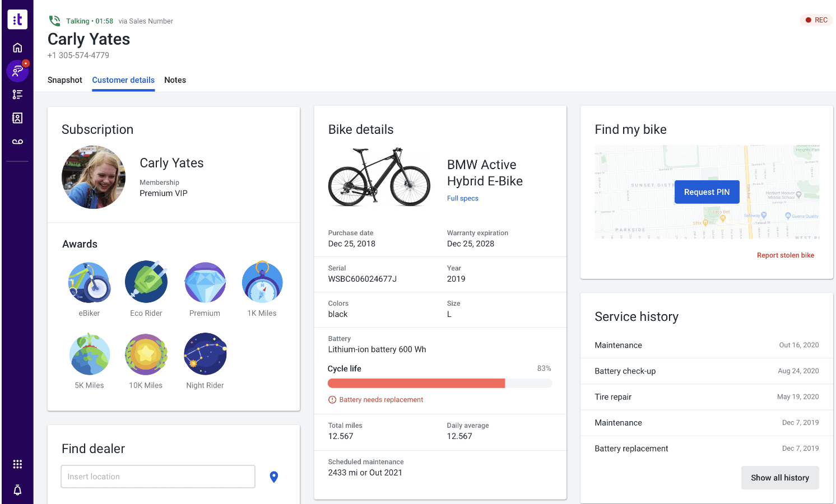This screenshot has width=836, height=504.
Task: Click the model year value 2019
Action: click(x=456, y=279)
